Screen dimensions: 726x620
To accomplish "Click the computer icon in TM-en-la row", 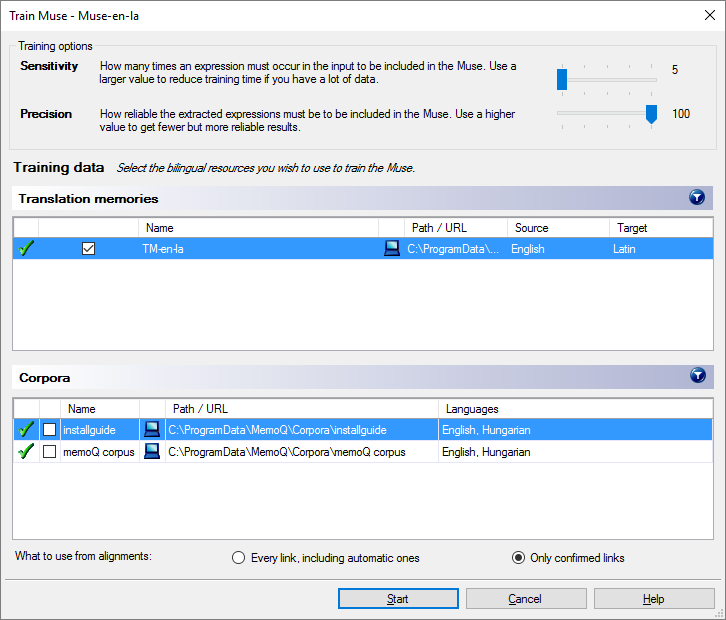I will (392, 249).
